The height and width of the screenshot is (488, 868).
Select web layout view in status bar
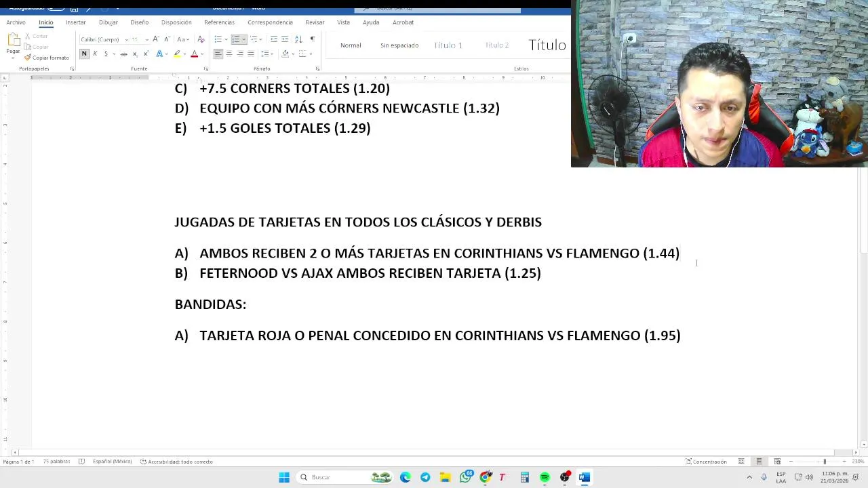777,462
